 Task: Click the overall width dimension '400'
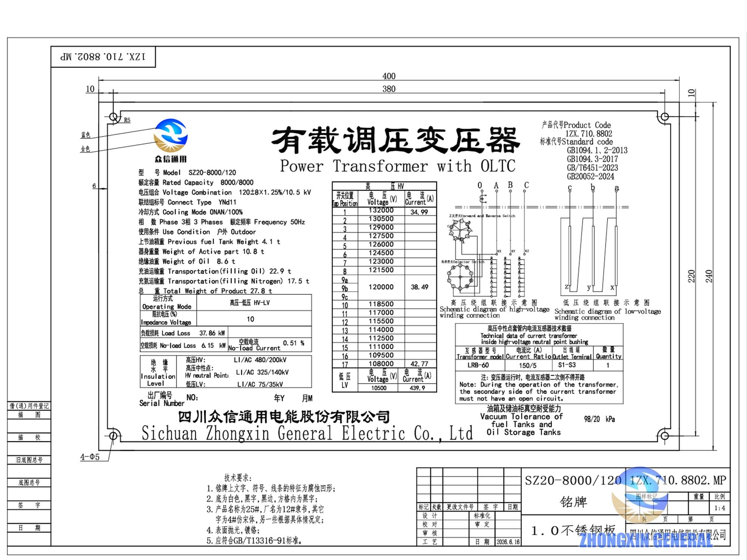point(389,76)
